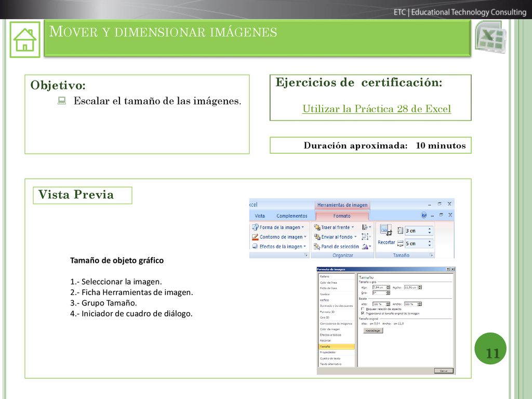This screenshot has height=399, width=532.
Task: Open the Complementos ribbon tab
Action: [291, 216]
